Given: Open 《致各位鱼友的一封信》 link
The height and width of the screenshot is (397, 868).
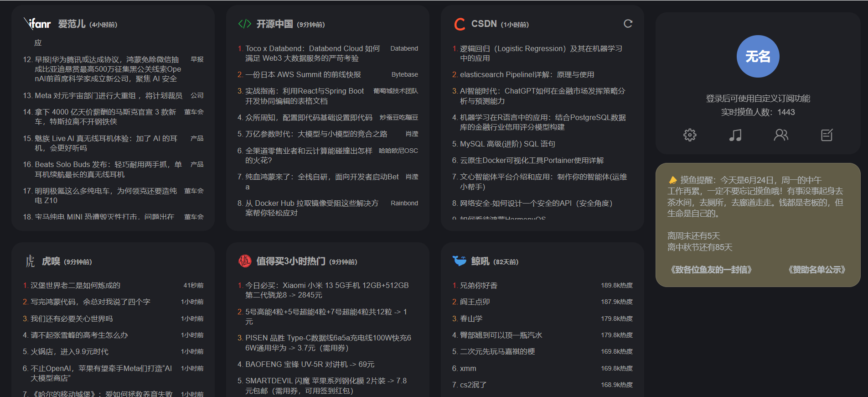Looking at the screenshot, I should tap(711, 270).
